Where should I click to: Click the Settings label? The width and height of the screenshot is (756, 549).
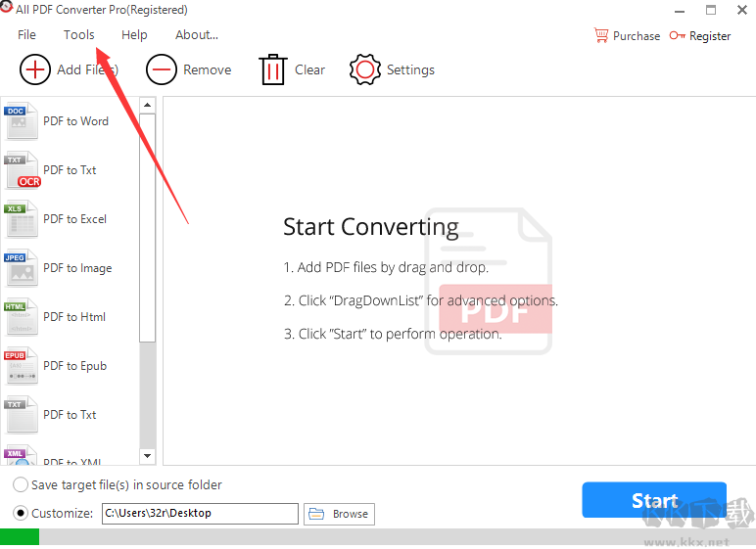click(410, 69)
